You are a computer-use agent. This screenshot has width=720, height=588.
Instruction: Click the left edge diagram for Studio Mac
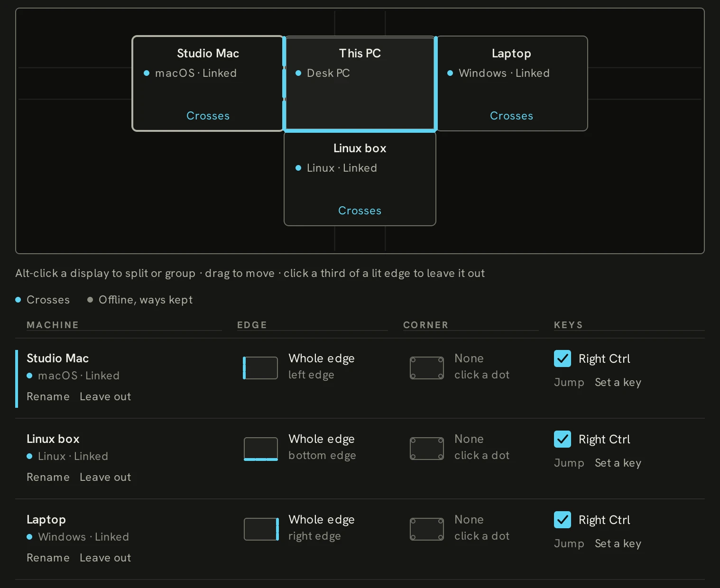[260, 368]
